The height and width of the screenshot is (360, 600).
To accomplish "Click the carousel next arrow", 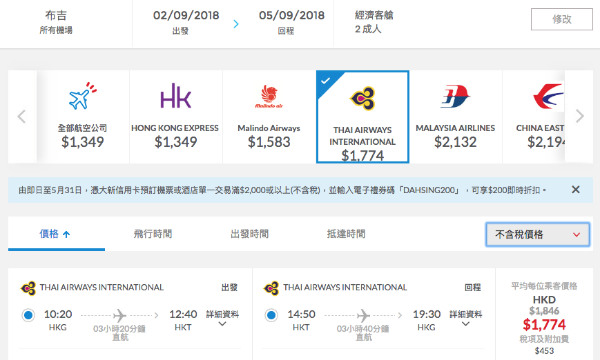I will pyautogui.click(x=580, y=116).
